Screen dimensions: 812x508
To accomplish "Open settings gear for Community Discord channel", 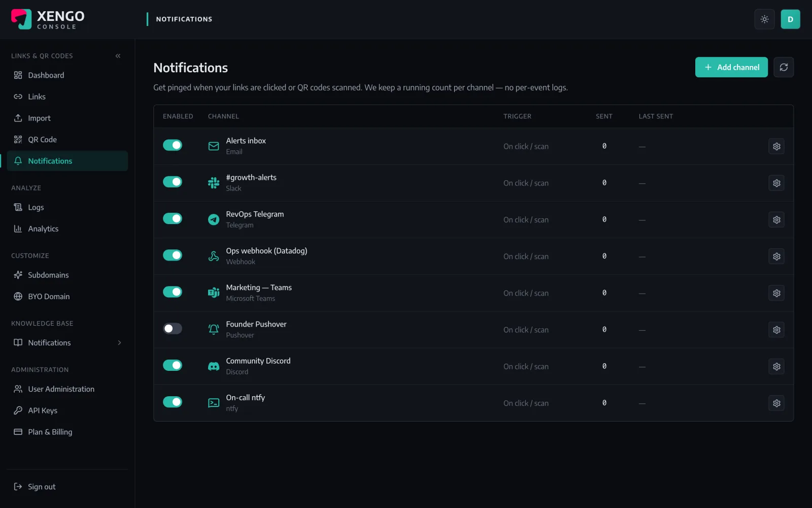I will tap(776, 366).
